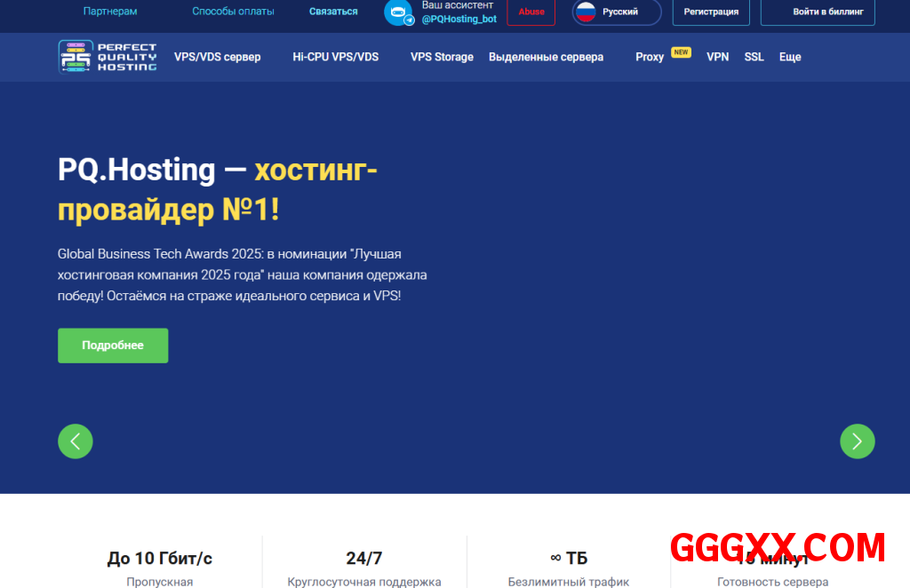Open VPS/VDS сервер menu
The height and width of the screenshot is (588, 910).
[x=218, y=57]
